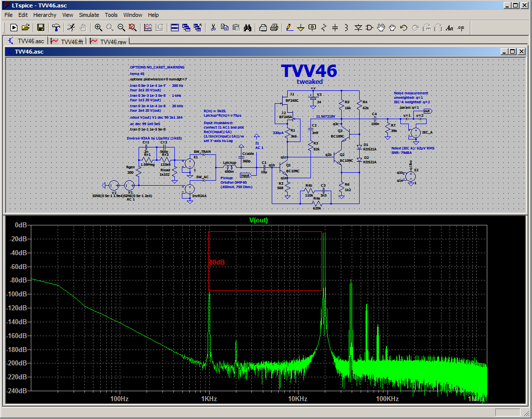This screenshot has width=532, height=419.
Task: Click the V(out) trace label
Action: [258, 220]
